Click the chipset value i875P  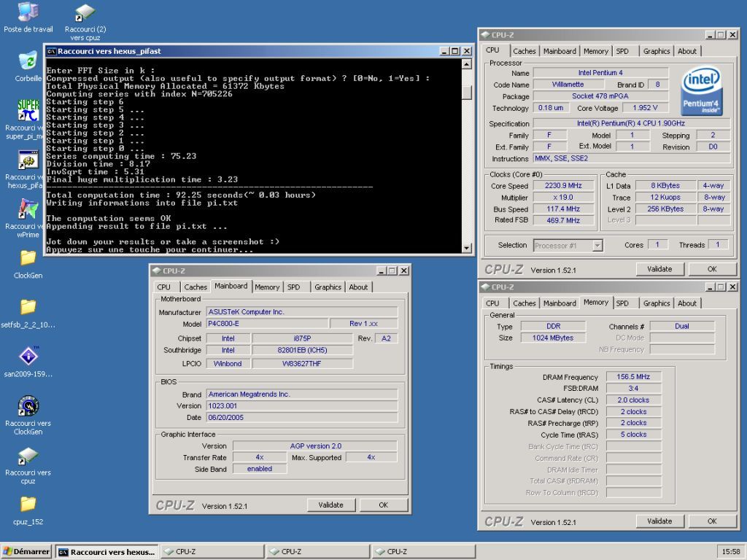(x=303, y=338)
